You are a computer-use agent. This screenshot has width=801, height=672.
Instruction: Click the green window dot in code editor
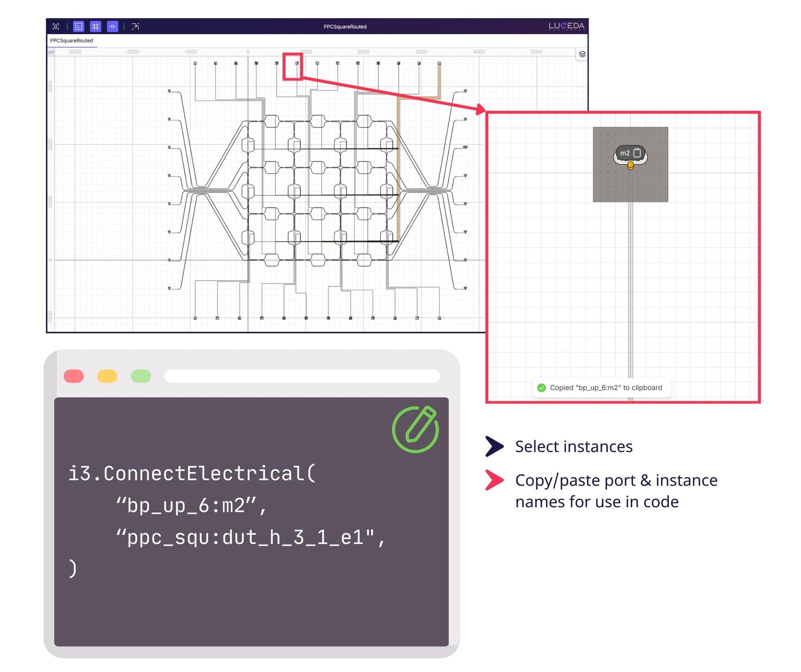(141, 376)
